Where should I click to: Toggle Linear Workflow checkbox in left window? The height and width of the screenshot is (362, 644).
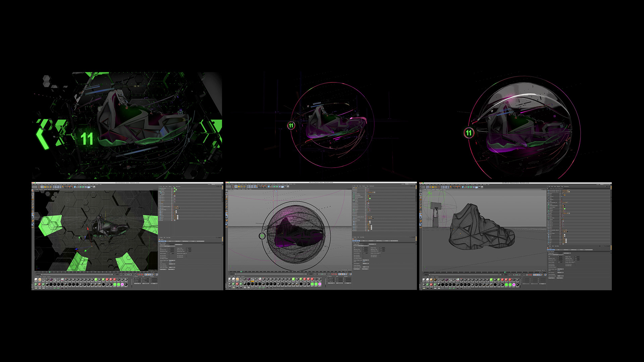click(x=169, y=266)
